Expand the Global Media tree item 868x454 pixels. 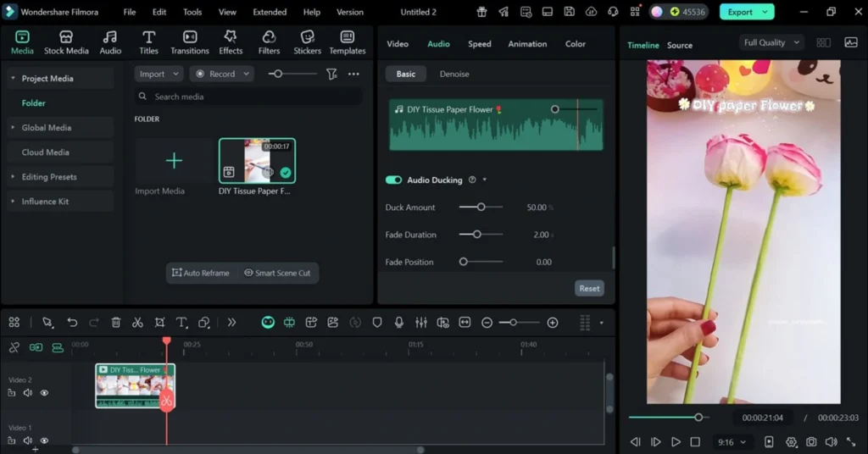pyautogui.click(x=13, y=128)
